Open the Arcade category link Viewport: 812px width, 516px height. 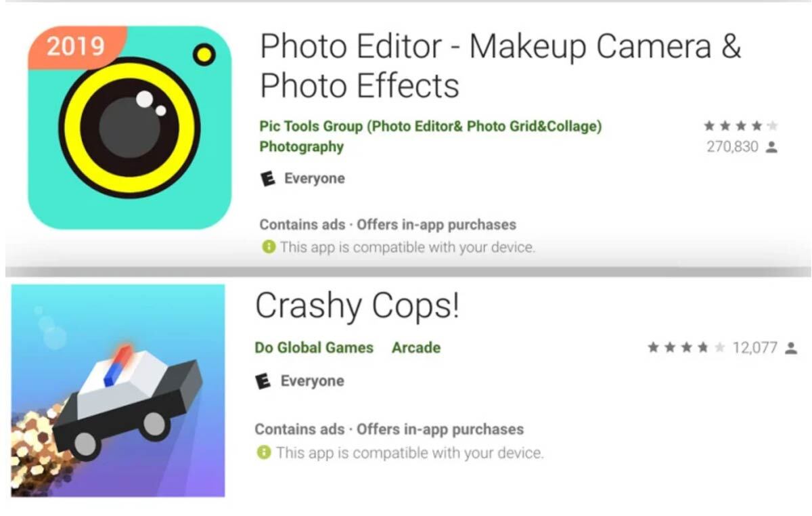pos(416,348)
